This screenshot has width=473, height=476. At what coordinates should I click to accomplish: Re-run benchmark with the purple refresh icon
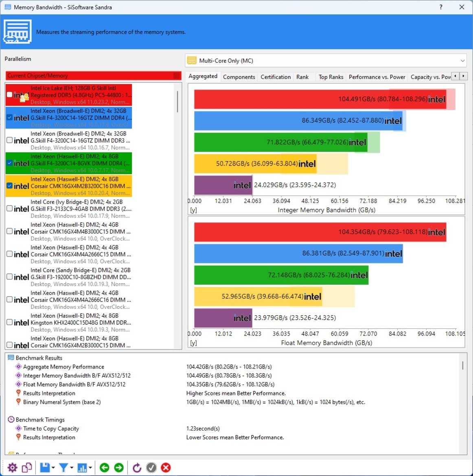(x=137, y=467)
